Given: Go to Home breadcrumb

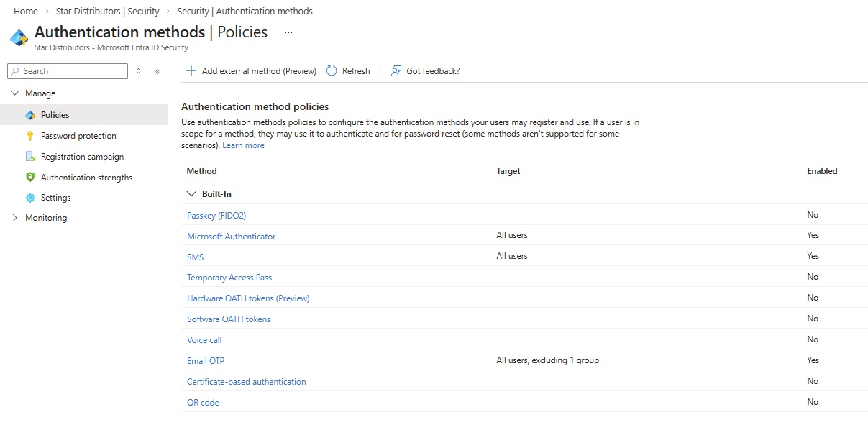Looking at the screenshot, I should 26,12.
